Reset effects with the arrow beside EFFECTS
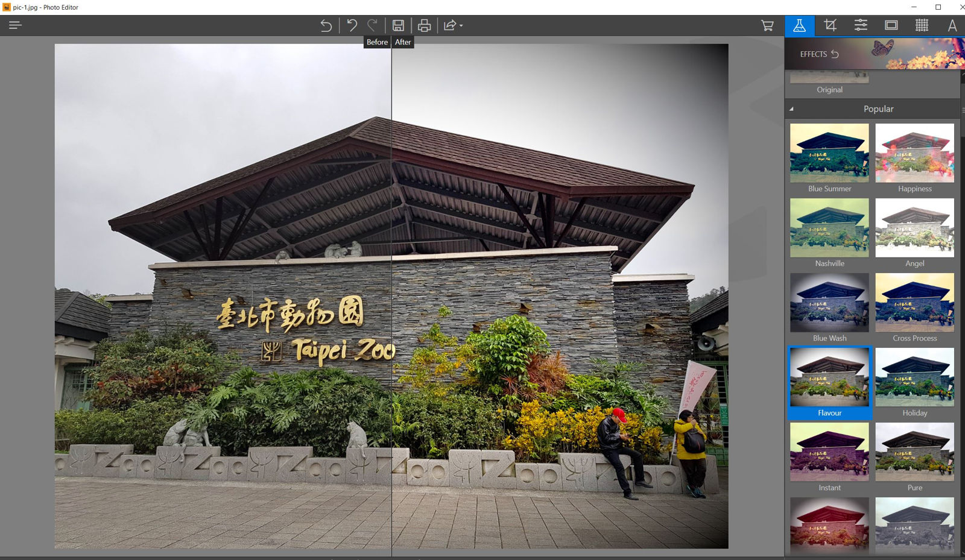Screen dimensions: 965x560 pyautogui.click(x=835, y=54)
